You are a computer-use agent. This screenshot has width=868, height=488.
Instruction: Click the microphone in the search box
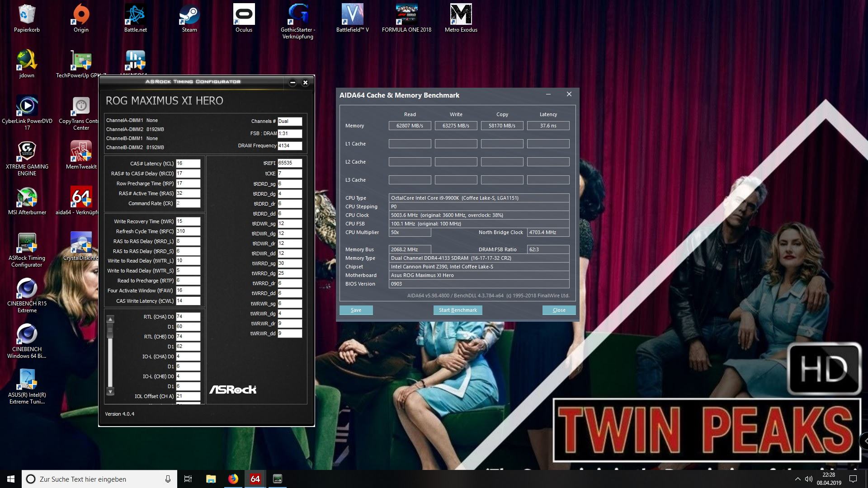click(x=168, y=479)
